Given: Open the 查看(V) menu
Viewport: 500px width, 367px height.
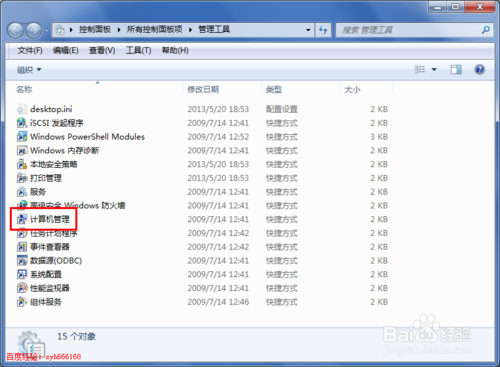Looking at the screenshot, I should click(102, 50).
